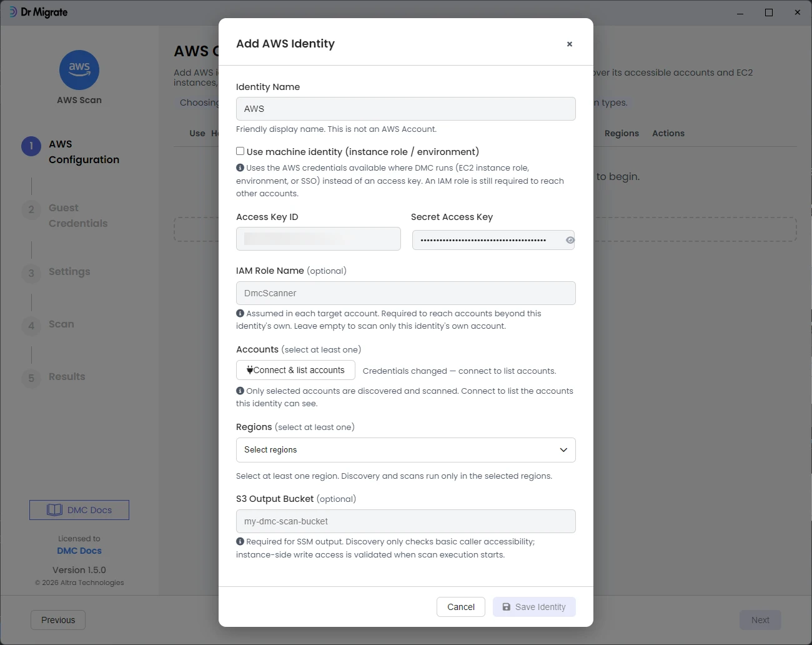Click the Actions column header
The height and width of the screenshot is (645, 812).
(668, 133)
